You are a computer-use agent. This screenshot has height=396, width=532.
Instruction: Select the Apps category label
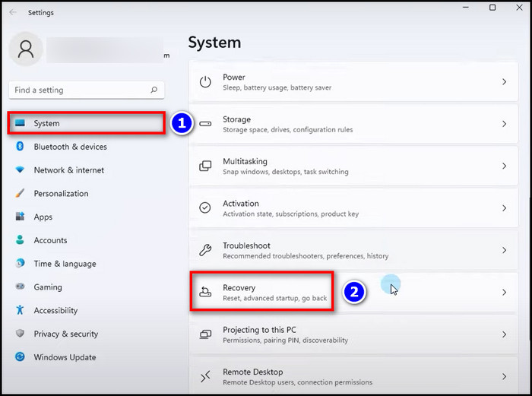(43, 217)
